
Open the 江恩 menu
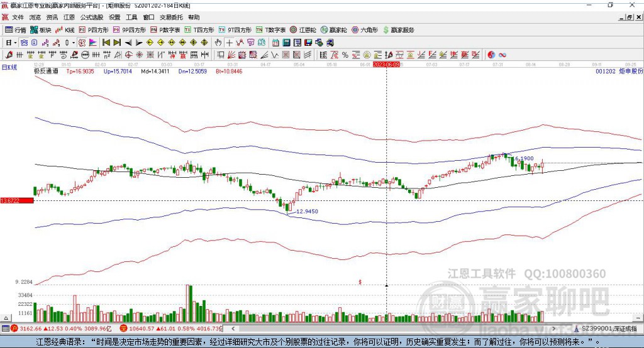tap(69, 17)
